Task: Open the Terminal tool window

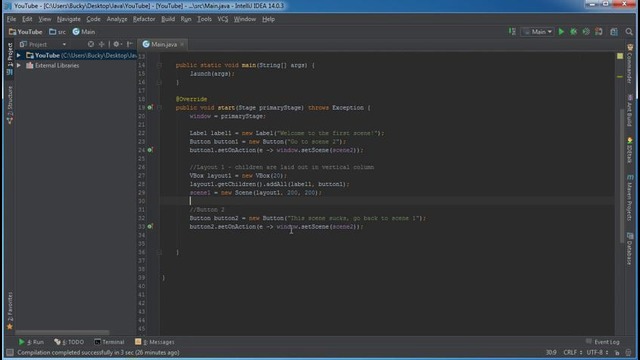Action: pos(109,342)
